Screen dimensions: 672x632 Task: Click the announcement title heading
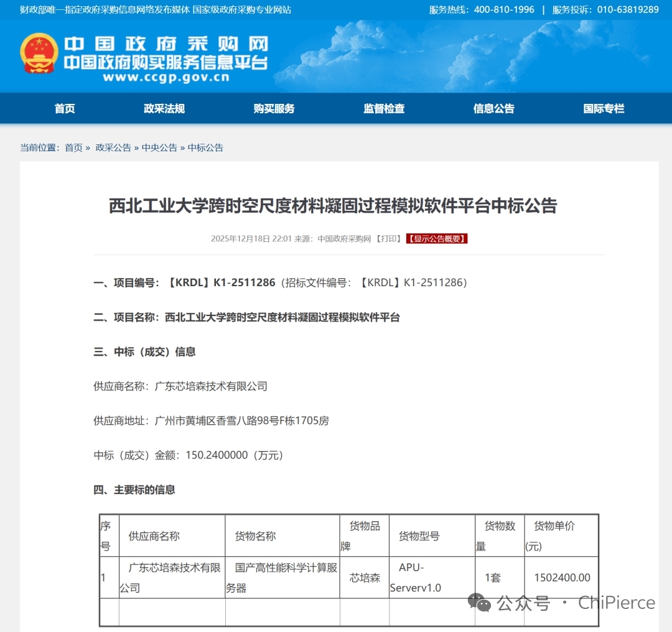click(x=333, y=206)
